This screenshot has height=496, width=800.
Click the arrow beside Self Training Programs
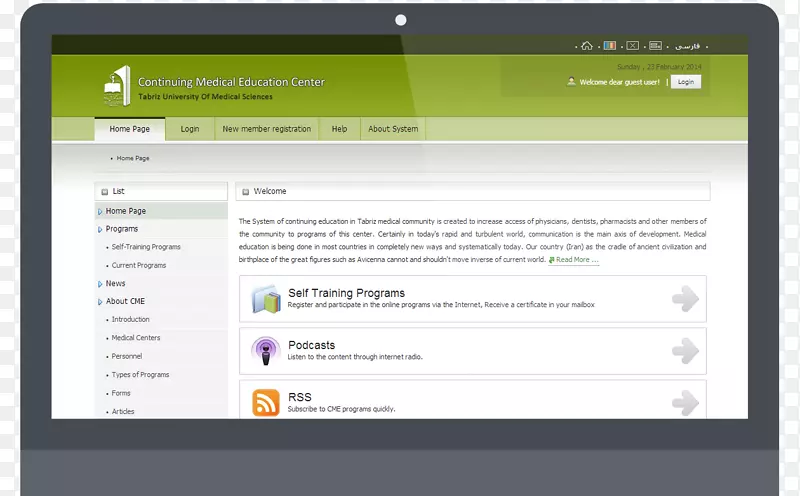pos(685,299)
